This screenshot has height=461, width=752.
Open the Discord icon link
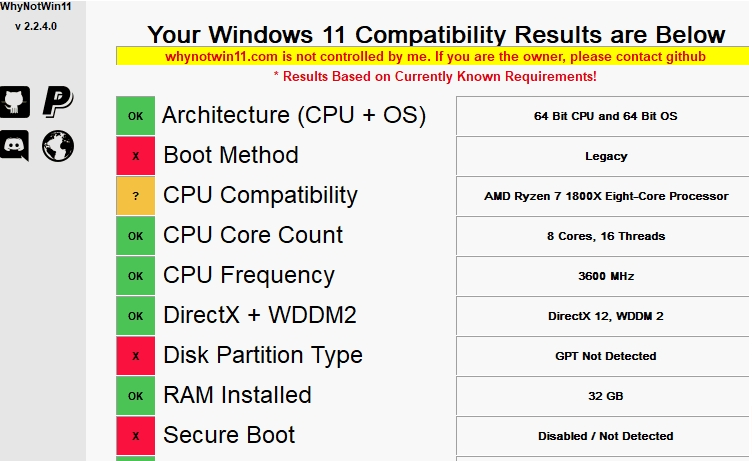pos(15,146)
